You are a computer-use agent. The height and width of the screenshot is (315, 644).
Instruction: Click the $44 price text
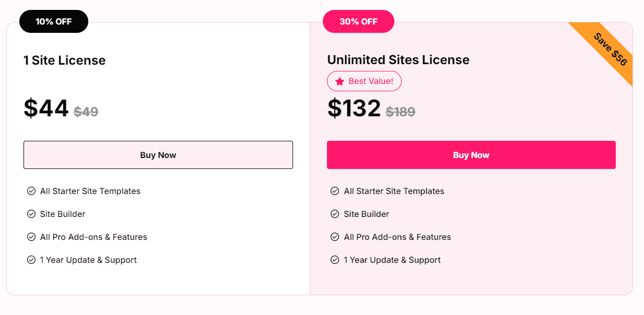45,108
